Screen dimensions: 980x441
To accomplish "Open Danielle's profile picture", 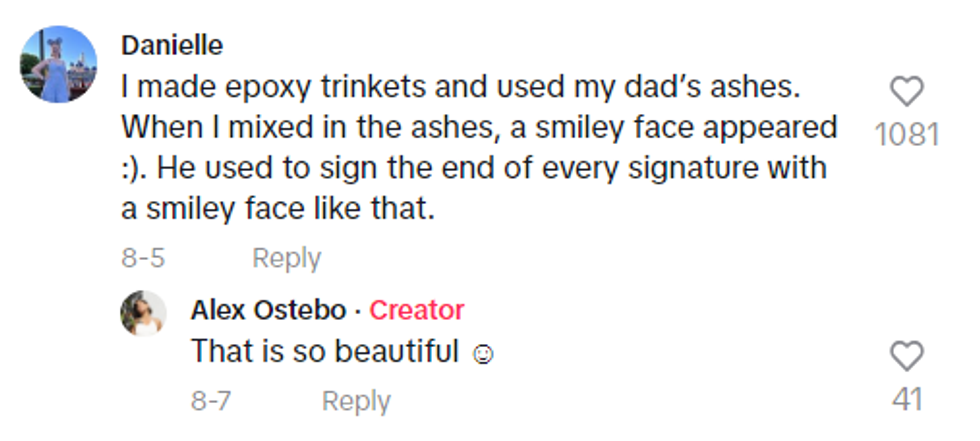I will 59,64.
